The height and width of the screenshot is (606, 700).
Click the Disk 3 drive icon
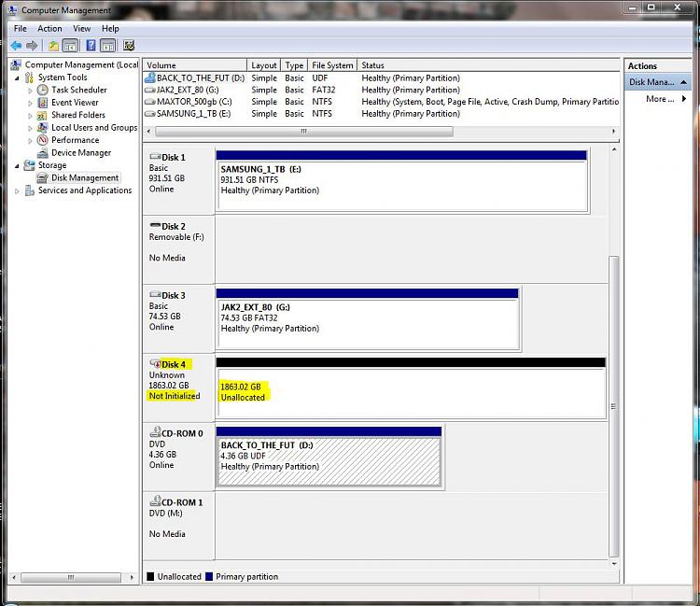point(155,295)
